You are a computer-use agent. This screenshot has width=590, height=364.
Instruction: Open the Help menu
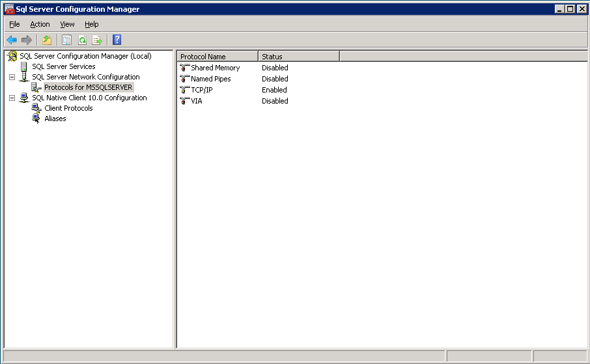(x=91, y=24)
